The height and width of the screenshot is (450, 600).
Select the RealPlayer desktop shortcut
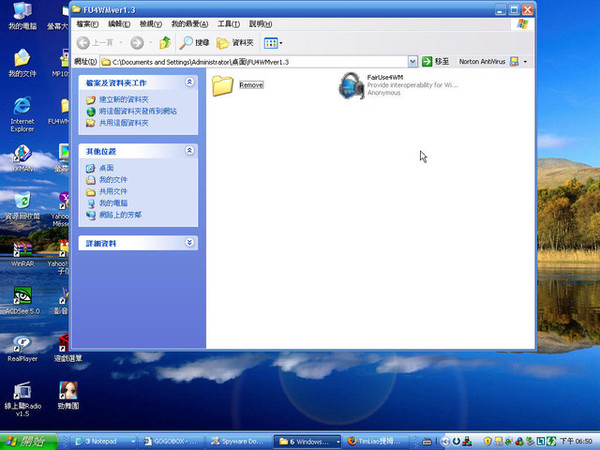[22, 348]
